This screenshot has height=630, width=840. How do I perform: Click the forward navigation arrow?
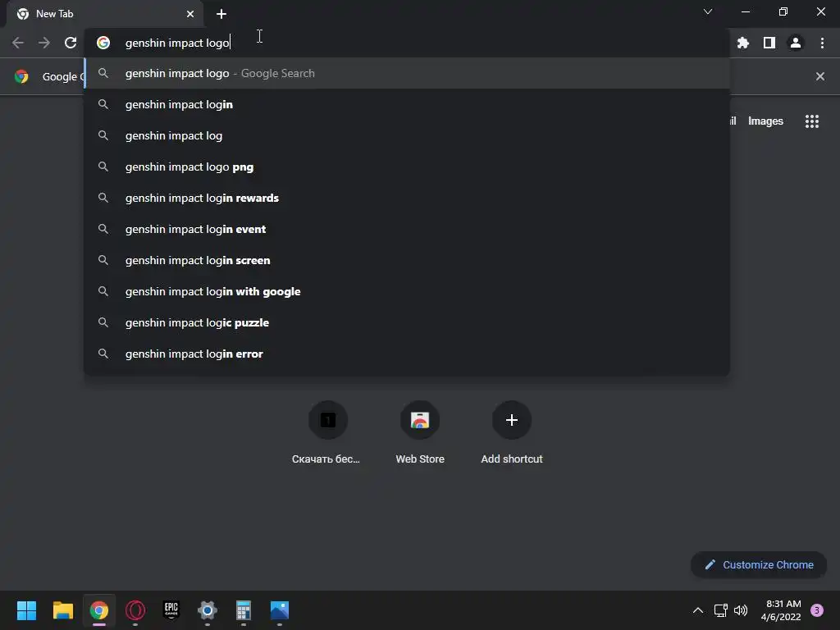point(44,43)
